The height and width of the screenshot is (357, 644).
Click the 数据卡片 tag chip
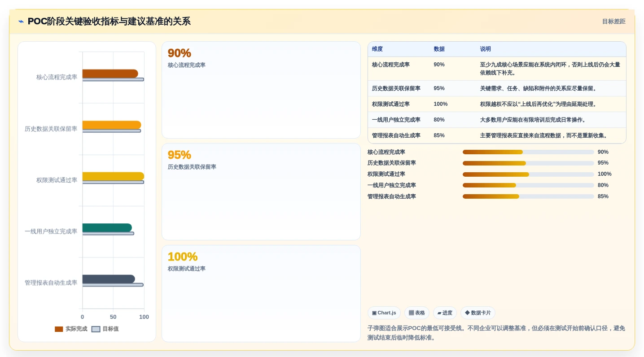[x=478, y=313]
